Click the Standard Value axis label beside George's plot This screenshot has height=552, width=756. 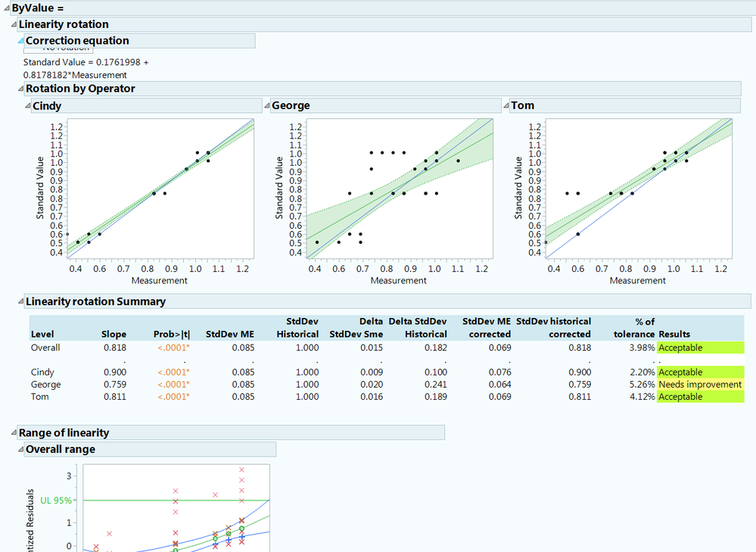pyautogui.click(x=279, y=188)
